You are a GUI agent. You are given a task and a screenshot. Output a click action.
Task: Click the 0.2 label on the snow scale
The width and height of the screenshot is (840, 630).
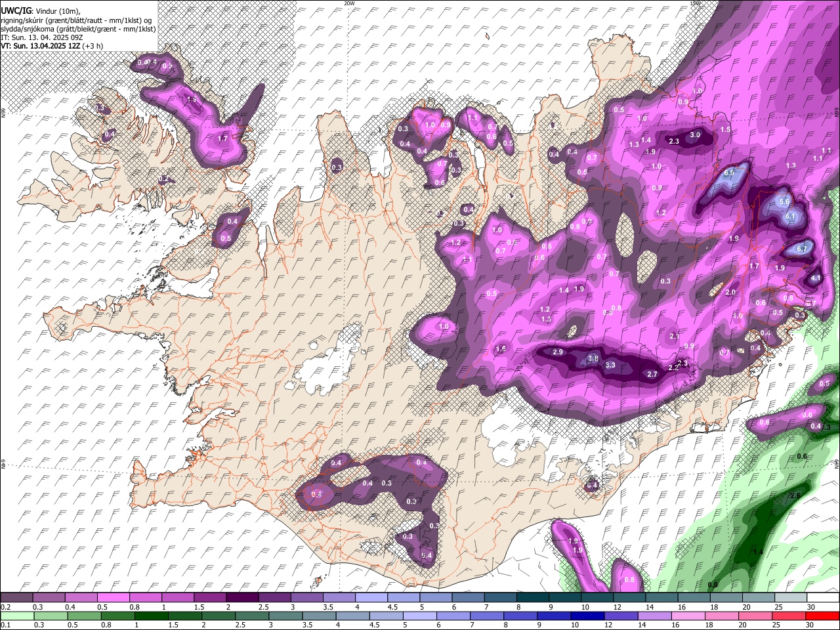(x=5, y=607)
